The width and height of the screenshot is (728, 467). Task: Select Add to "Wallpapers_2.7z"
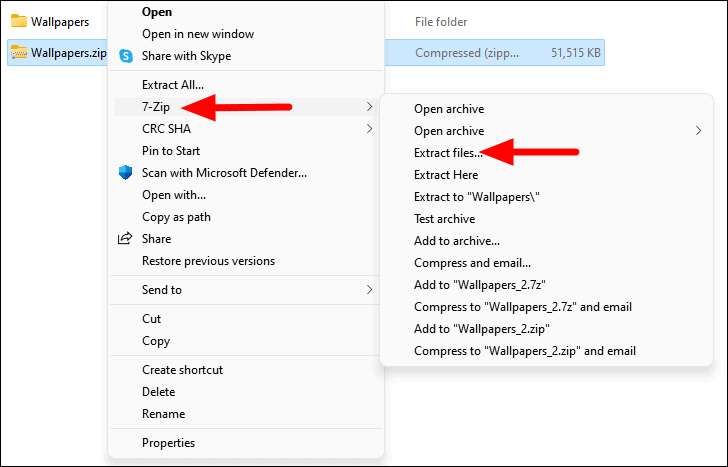coord(480,285)
